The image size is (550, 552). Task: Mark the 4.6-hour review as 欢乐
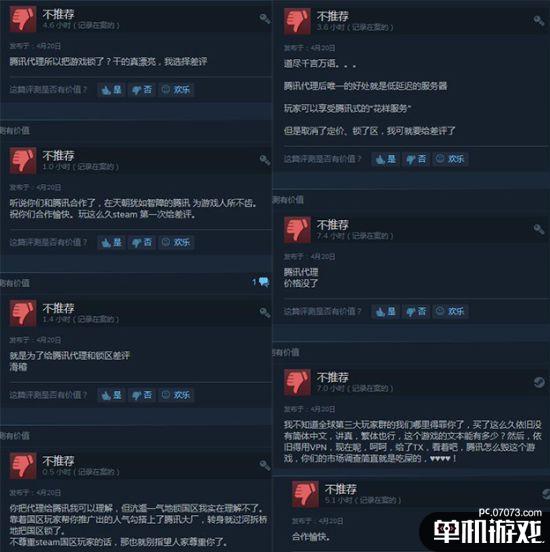[x=176, y=90]
